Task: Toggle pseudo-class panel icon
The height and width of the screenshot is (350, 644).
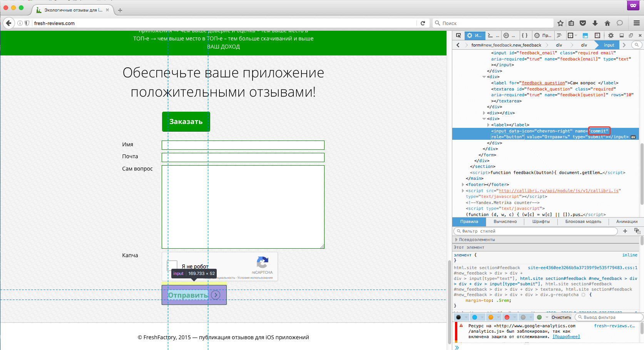Action: tap(637, 231)
